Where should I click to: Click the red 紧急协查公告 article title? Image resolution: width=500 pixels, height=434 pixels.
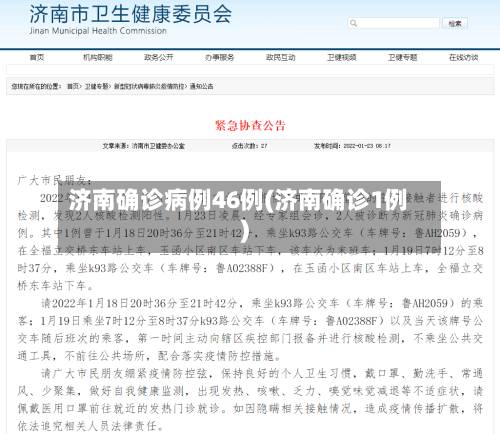coord(250,125)
